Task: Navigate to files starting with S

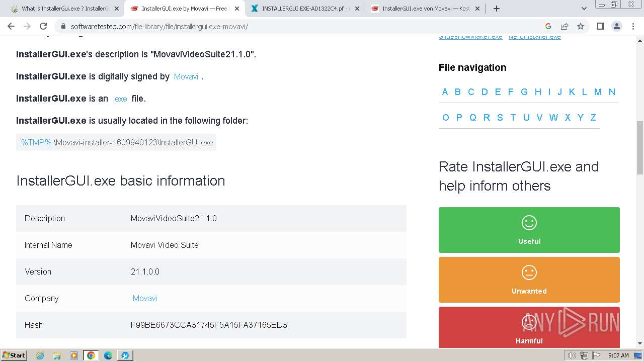Action: point(500,118)
